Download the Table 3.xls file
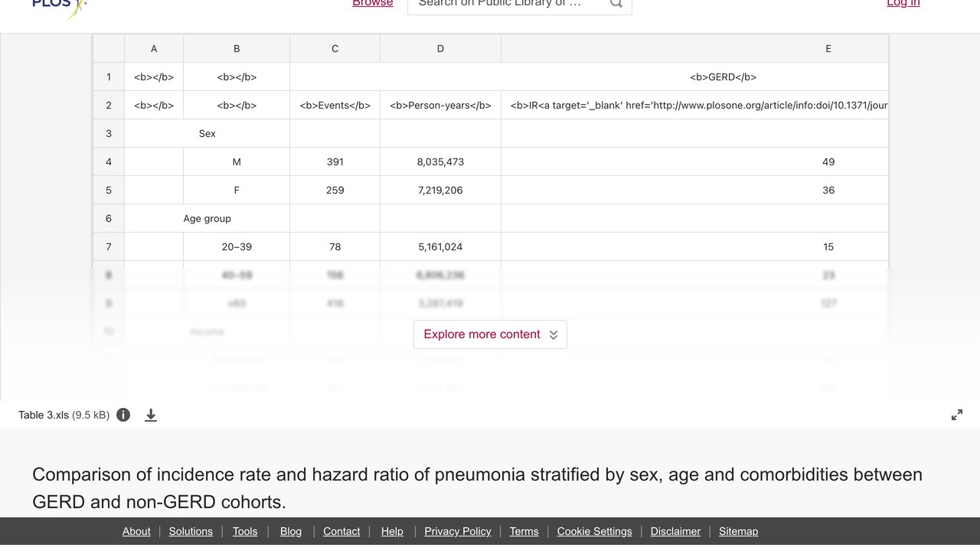Image resolution: width=980 pixels, height=551 pixels. [x=151, y=415]
